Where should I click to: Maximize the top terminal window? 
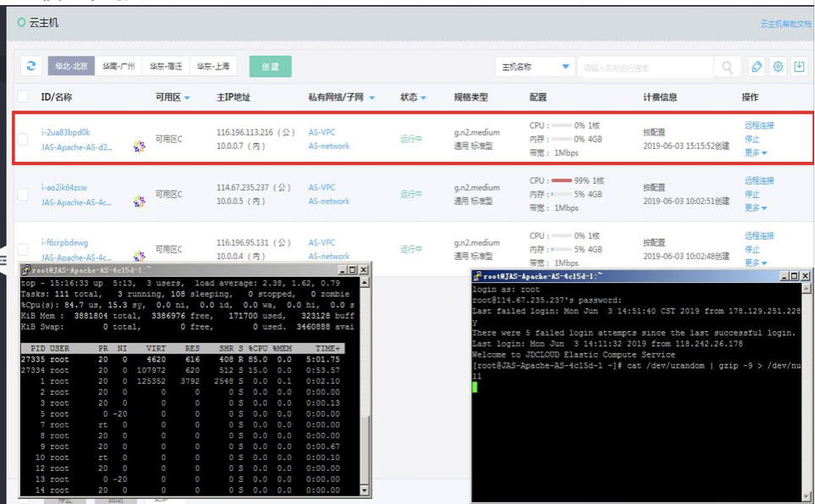coord(352,269)
